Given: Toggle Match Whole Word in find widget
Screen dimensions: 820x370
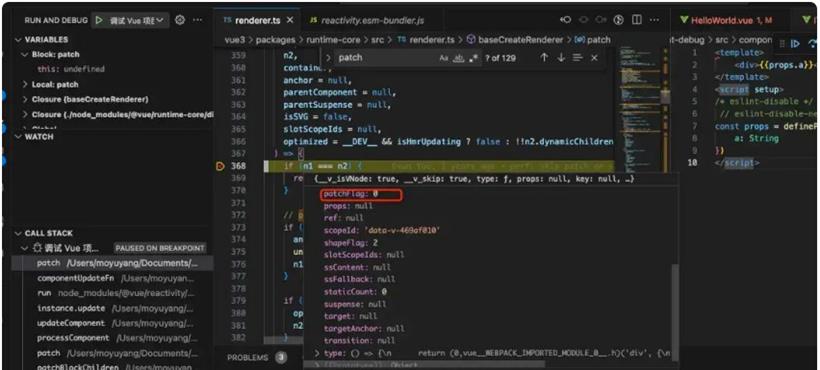Looking at the screenshot, I should pyautogui.click(x=459, y=58).
